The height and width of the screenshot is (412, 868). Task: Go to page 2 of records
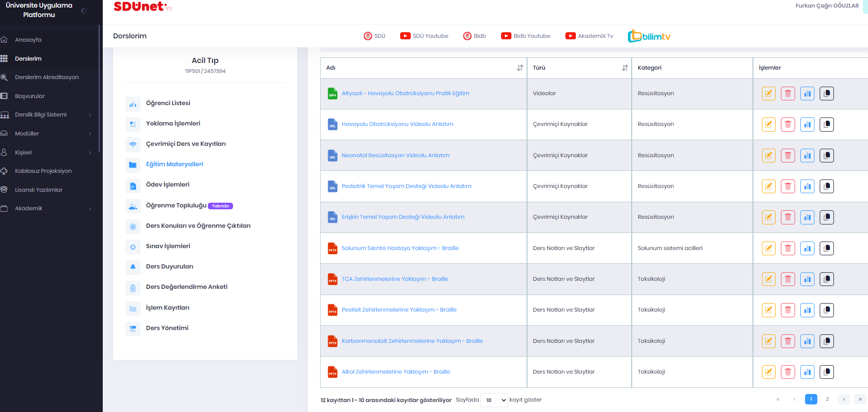[827, 399]
